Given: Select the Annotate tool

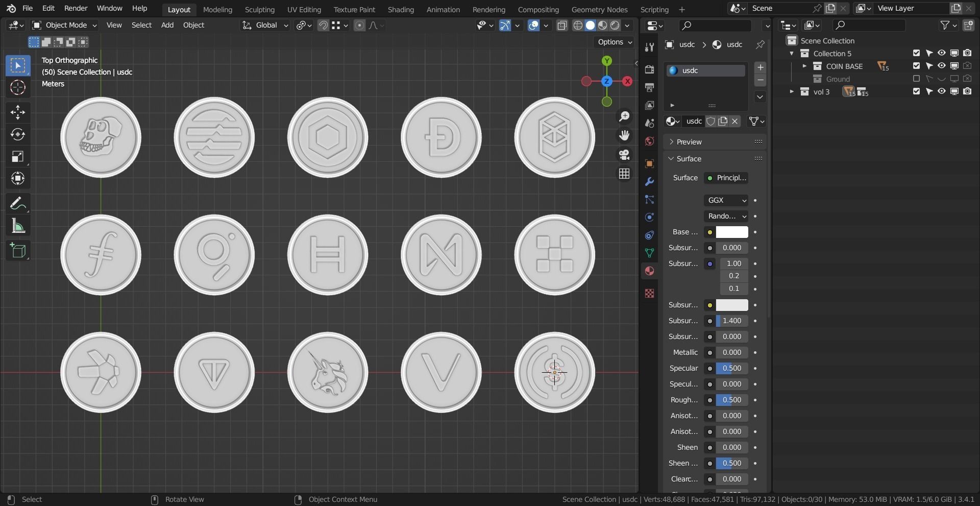Looking at the screenshot, I should (18, 204).
